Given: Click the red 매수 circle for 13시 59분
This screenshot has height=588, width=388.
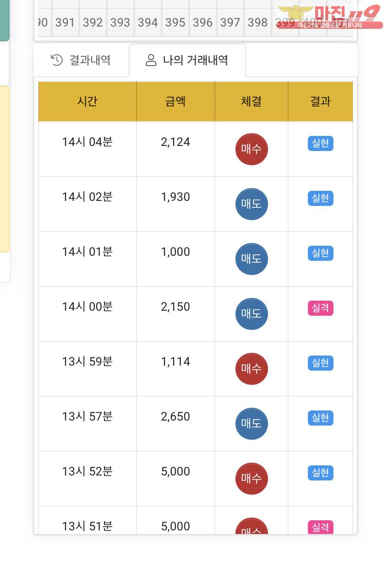Looking at the screenshot, I should click(251, 369).
